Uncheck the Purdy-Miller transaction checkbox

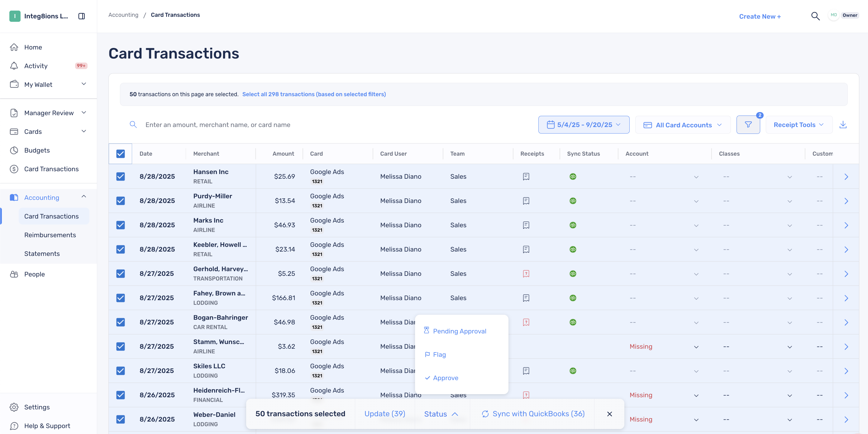[x=120, y=201]
